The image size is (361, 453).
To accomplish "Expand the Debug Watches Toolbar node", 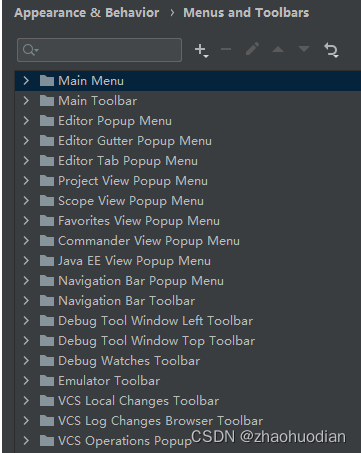I will (x=26, y=361).
